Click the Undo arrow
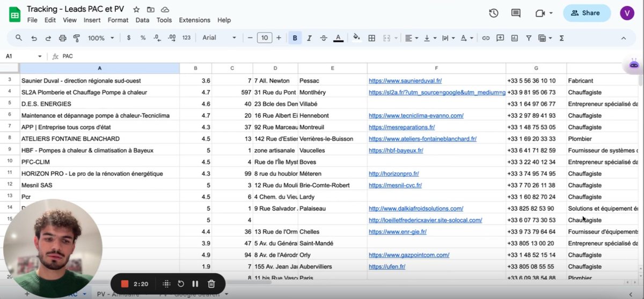The image size is (644, 299). tap(34, 38)
